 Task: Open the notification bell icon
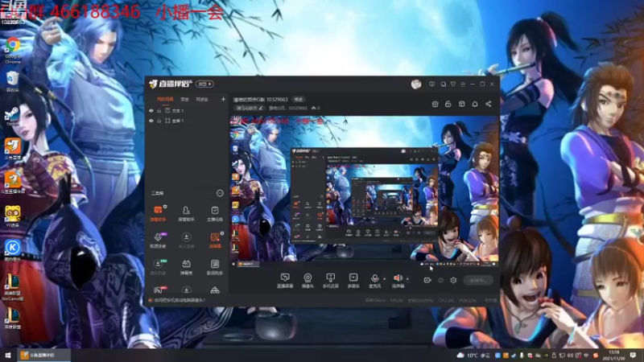tap(475, 105)
